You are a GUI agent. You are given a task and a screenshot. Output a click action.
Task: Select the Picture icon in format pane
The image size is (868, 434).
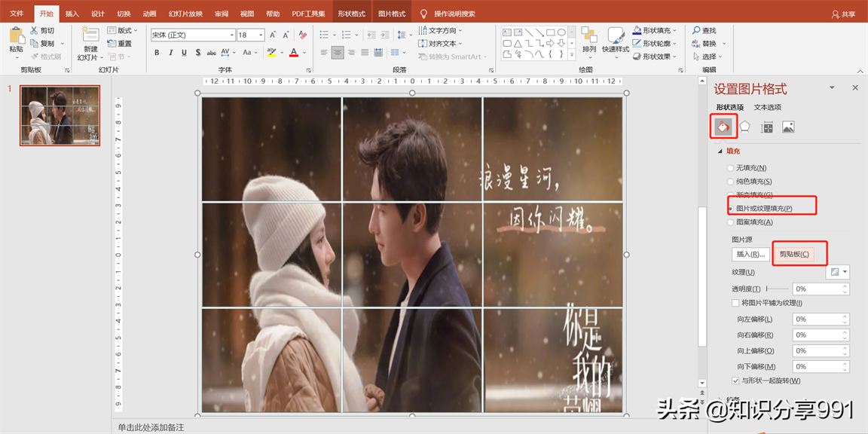tap(788, 127)
